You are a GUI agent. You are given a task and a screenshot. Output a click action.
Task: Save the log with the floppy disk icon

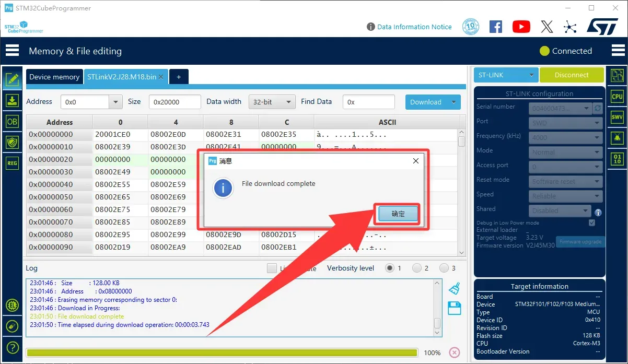pyautogui.click(x=454, y=308)
